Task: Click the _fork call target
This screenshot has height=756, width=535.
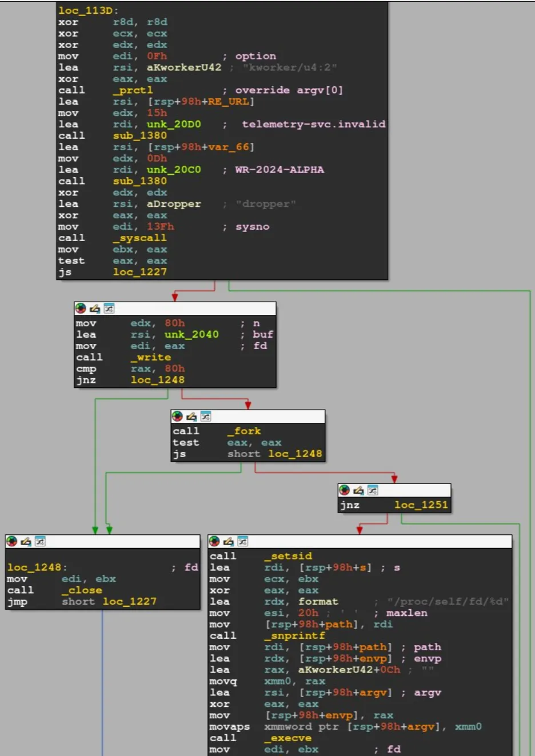Action: tap(244, 431)
